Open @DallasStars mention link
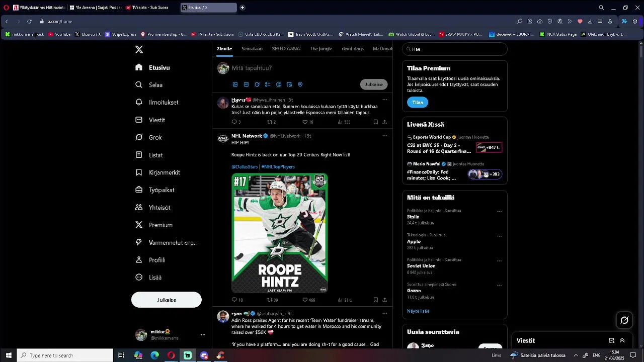The image size is (644, 362). click(x=245, y=167)
